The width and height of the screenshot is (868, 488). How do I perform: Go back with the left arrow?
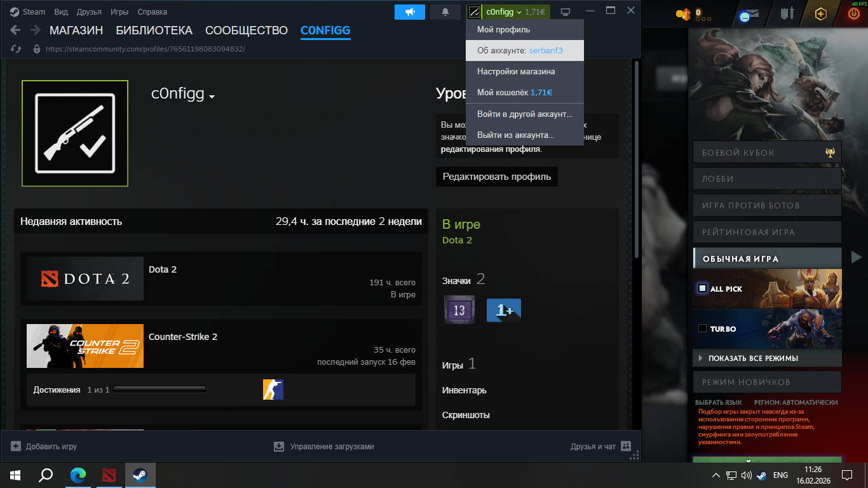coord(16,30)
